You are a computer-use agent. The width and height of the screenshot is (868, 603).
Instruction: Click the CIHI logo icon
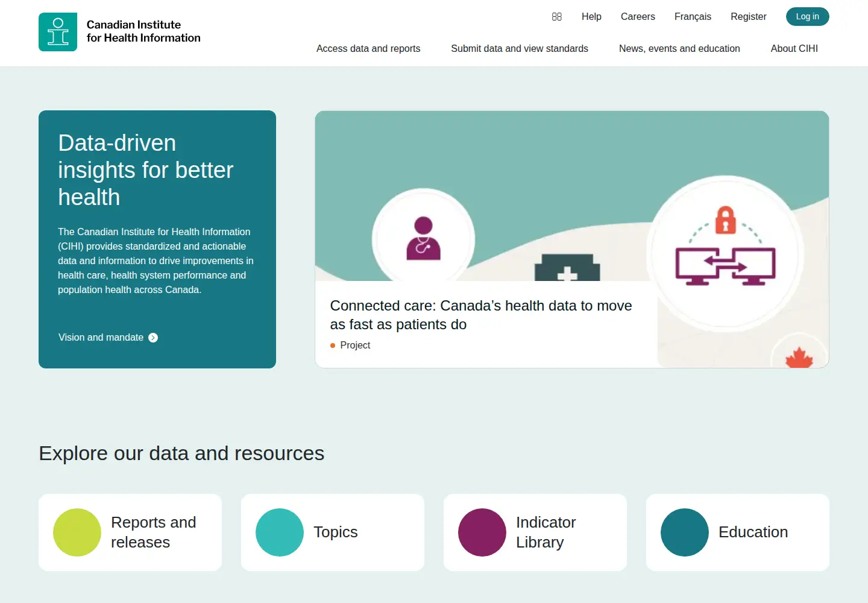58,32
